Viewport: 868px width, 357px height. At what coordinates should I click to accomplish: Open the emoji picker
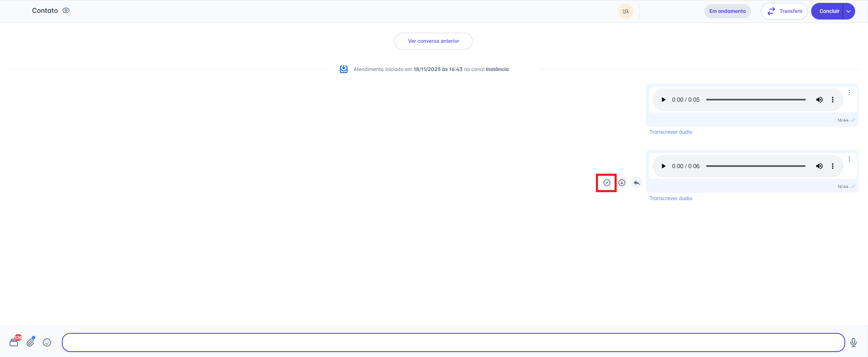[x=47, y=342]
